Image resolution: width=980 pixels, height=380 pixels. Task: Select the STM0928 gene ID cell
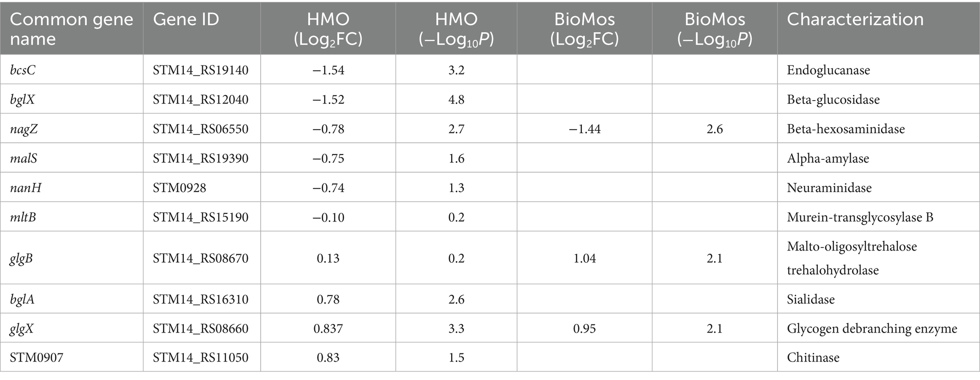click(x=180, y=188)
